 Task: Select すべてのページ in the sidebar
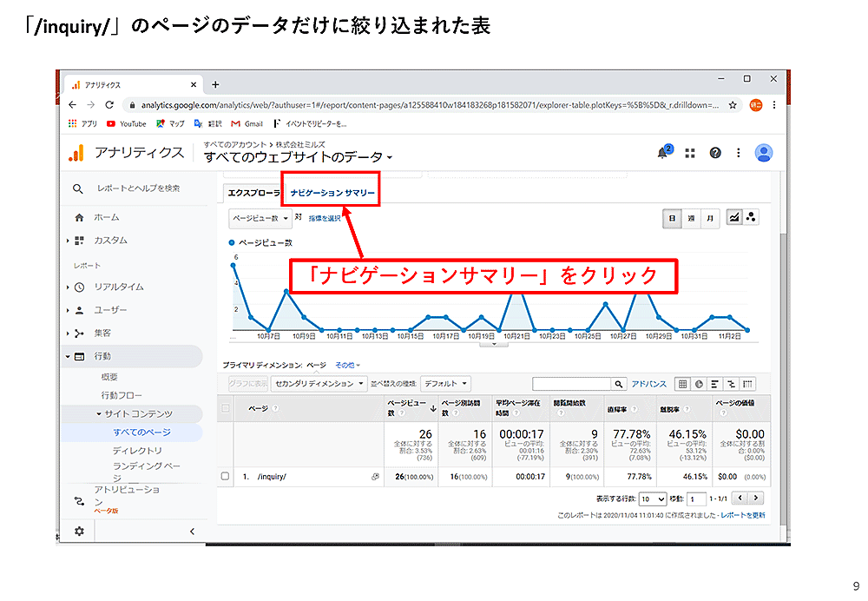(141, 432)
